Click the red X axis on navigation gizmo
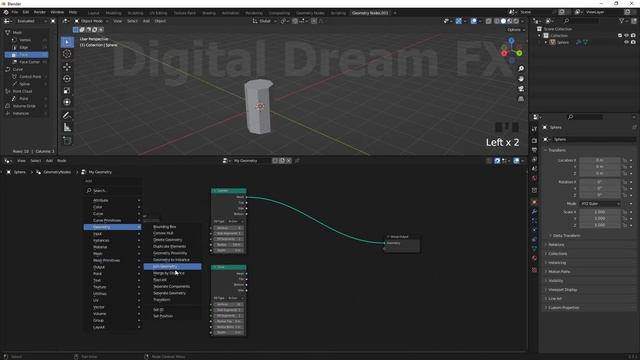This screenshot has width=640, height=360. (504, 53)
